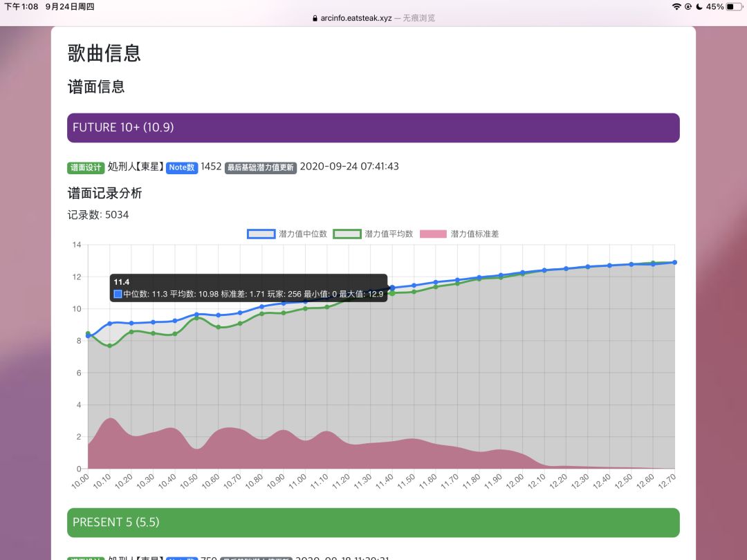The width and height of the screenshot is (747, 560).
Task: Click the gray 最后基础潜力值更新 badge
Action: coord(261,167)
